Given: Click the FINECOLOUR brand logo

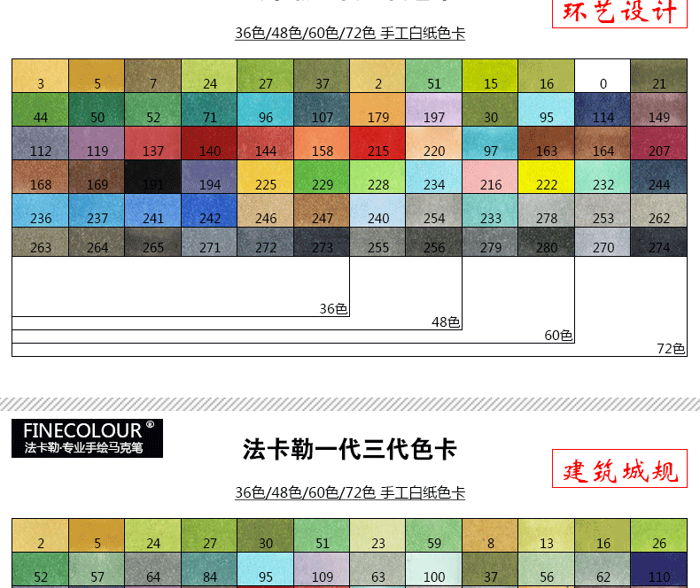Looking at the screenshot, I should (87, 438).
